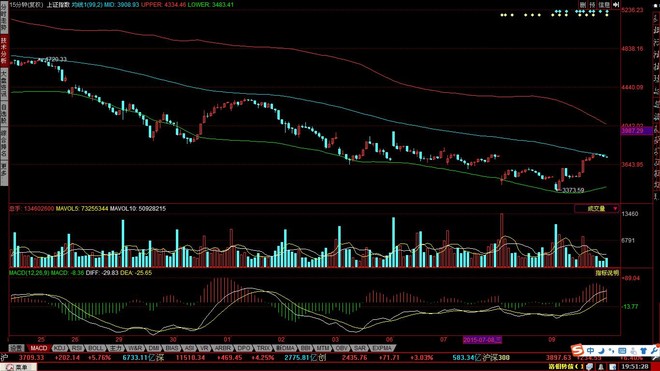
Task: Click the 指标说明 indicator description link
Action: pyautogui.click(x=607, y=273)
